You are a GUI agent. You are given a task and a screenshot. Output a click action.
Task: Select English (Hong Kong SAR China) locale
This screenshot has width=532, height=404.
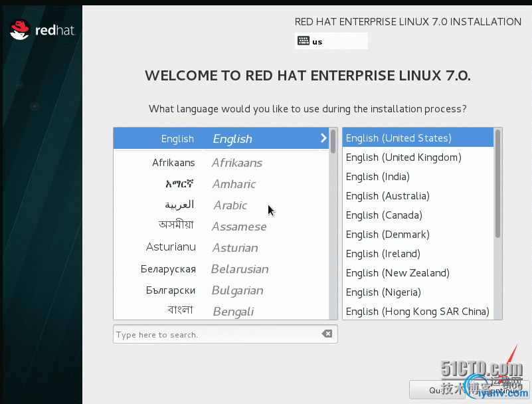(418, 311)
